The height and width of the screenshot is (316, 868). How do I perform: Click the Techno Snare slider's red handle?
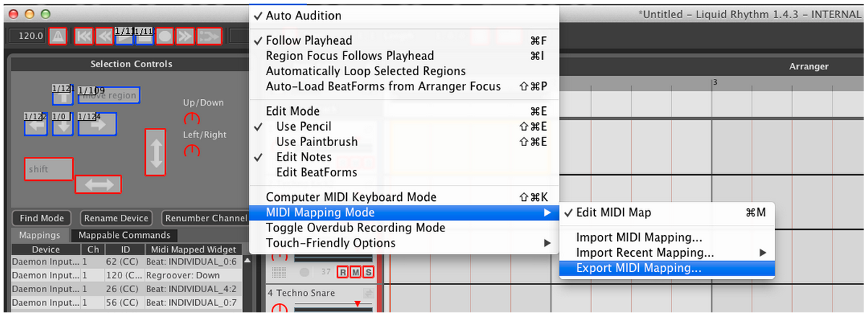356,304
